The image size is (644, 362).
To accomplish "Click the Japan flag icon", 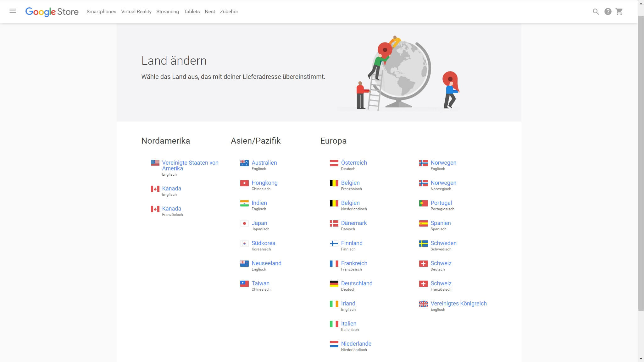I will 244,223.
